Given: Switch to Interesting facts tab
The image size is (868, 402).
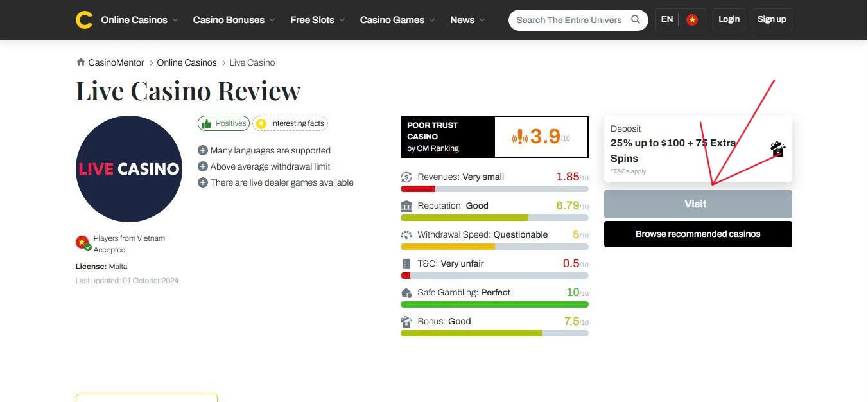Looking at the screenshot, I should coord(290,123).
